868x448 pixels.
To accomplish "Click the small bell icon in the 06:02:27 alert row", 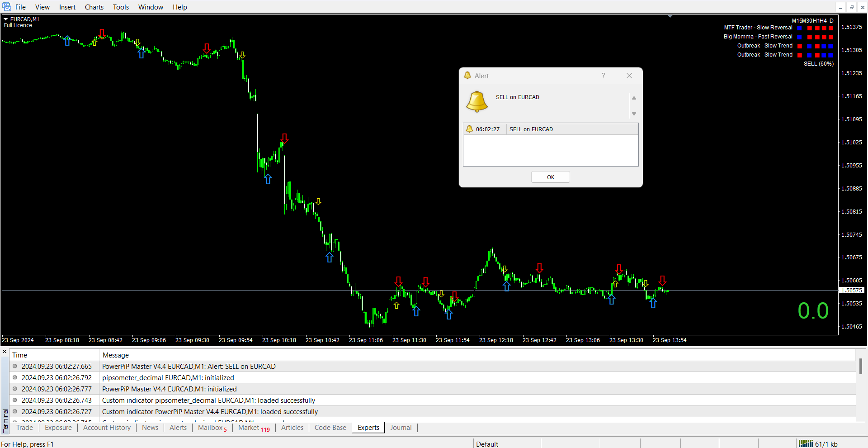I will pyautogui.click(x=469, y=129).
